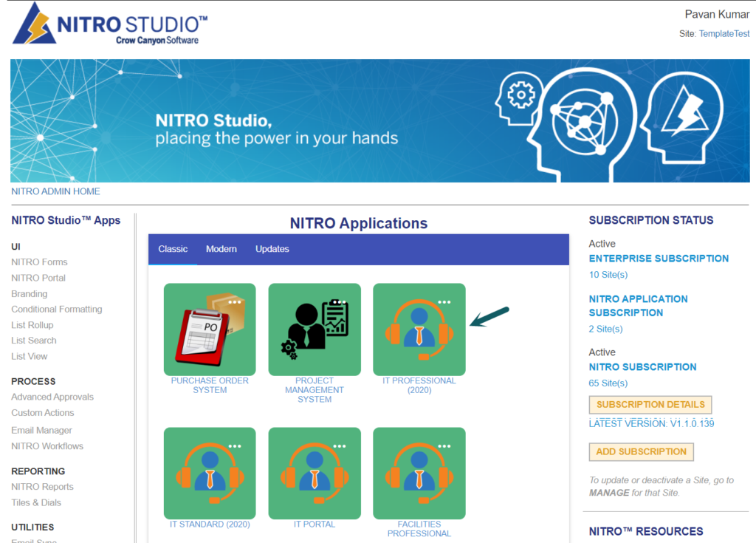Viewport: 756px width, 543px height.
Task: Click the ADD SUBSCRIPTION button
Action: pos(640,451)
